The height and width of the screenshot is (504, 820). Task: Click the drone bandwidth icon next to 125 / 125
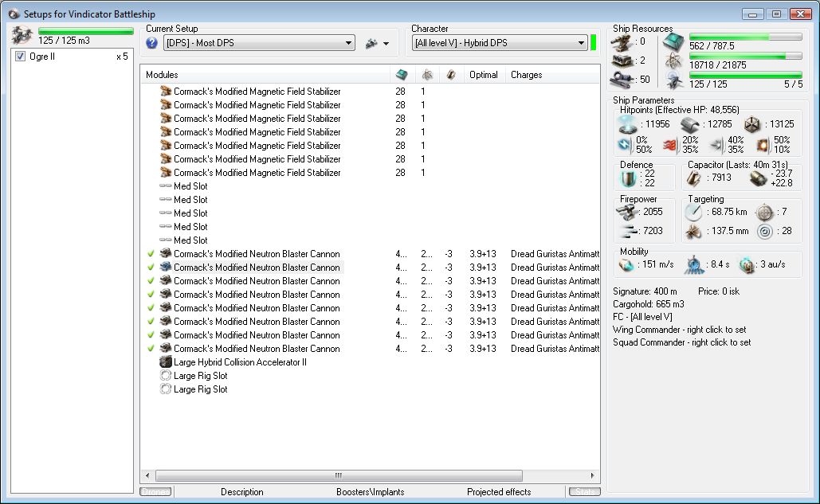[673, 80]
